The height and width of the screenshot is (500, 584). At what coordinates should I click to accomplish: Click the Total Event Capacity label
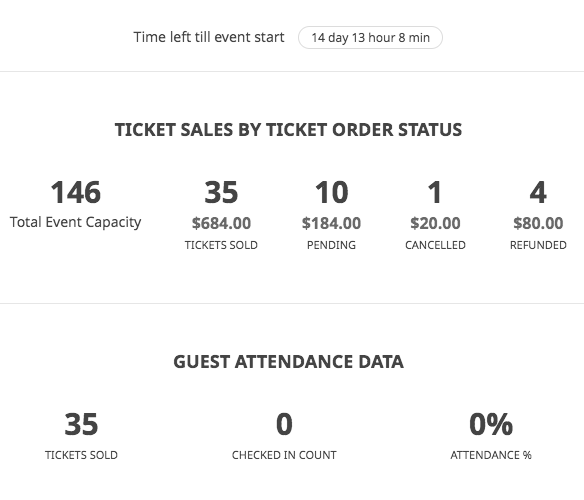pyautogui.click(x=76, y=222)
